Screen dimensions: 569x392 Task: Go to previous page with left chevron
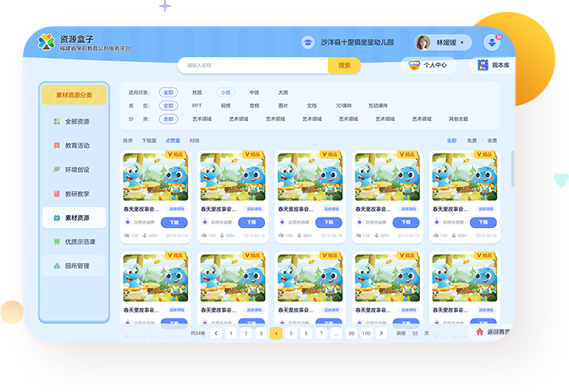[x=217, y=334]
